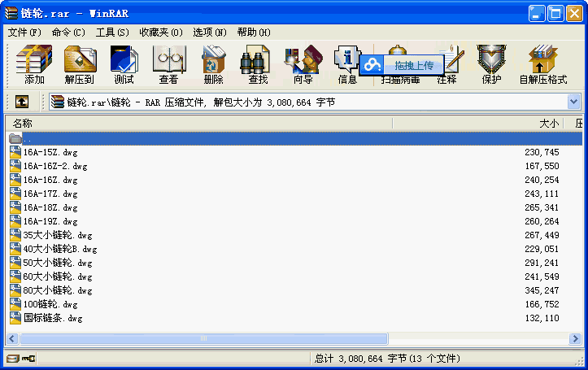Open the File (文件) menu
This screenshot has width=588, height=370.
point(24,33)
